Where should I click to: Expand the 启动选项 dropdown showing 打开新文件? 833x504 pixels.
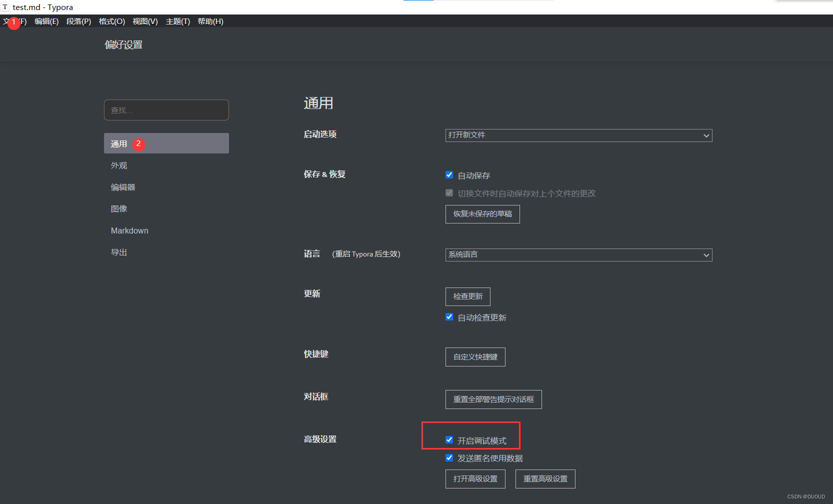[578, 135]
